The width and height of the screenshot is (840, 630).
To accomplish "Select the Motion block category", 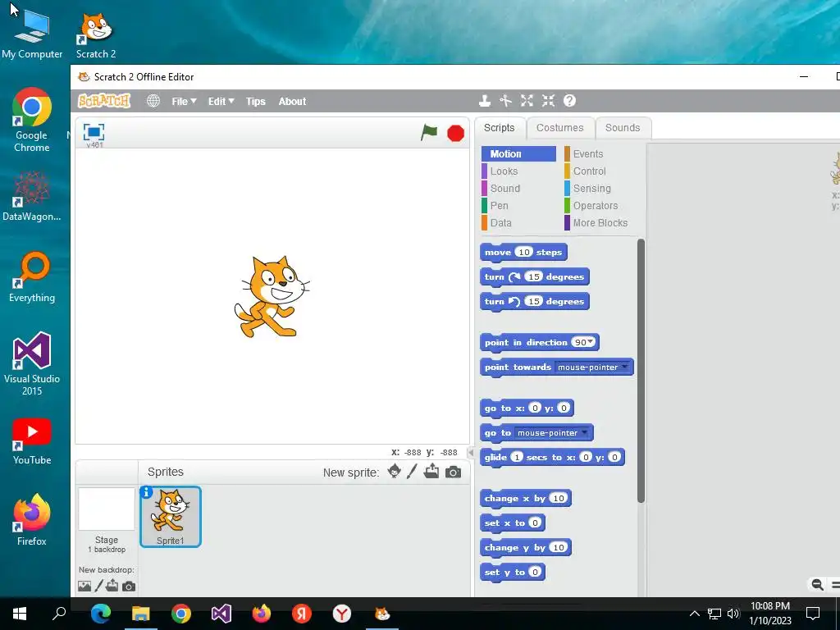I will [x=518, y=153].
